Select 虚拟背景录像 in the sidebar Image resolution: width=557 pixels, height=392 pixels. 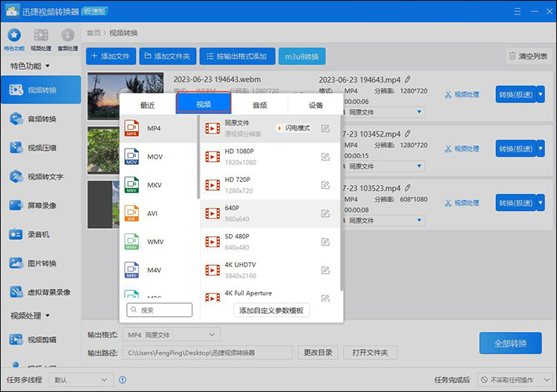point(41,292)
